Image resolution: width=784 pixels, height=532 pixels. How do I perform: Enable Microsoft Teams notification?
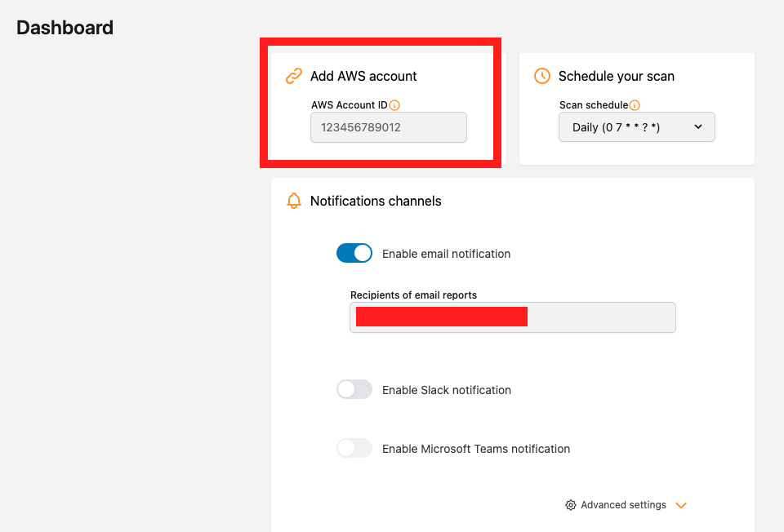(x=354, y=448)
